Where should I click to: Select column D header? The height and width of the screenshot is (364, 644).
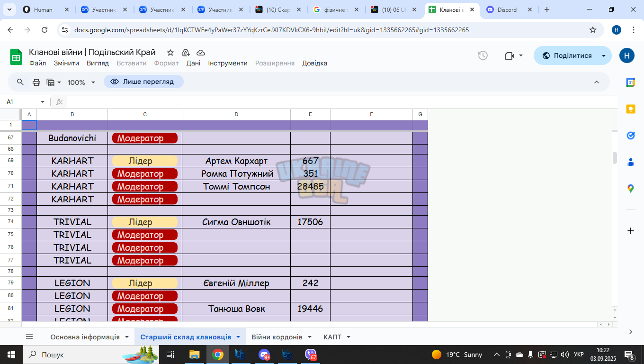tap(236, 114)
